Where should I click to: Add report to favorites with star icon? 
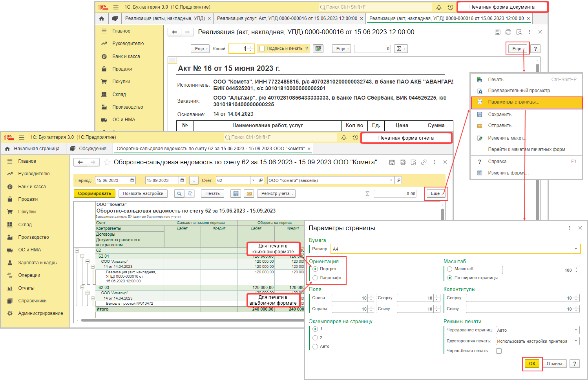[107, 162]
